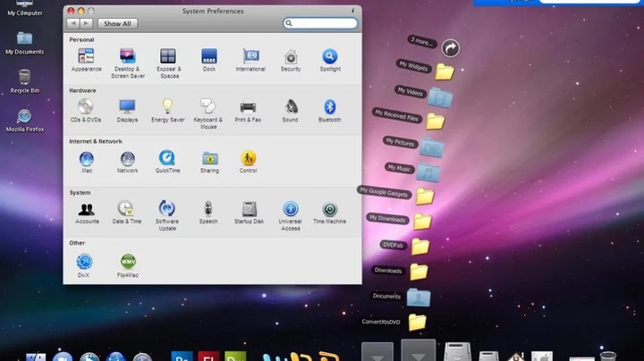Open the My Computer desktop icon
The width and height of the screenshot is (644, 361).
click(x=25, y=8)
